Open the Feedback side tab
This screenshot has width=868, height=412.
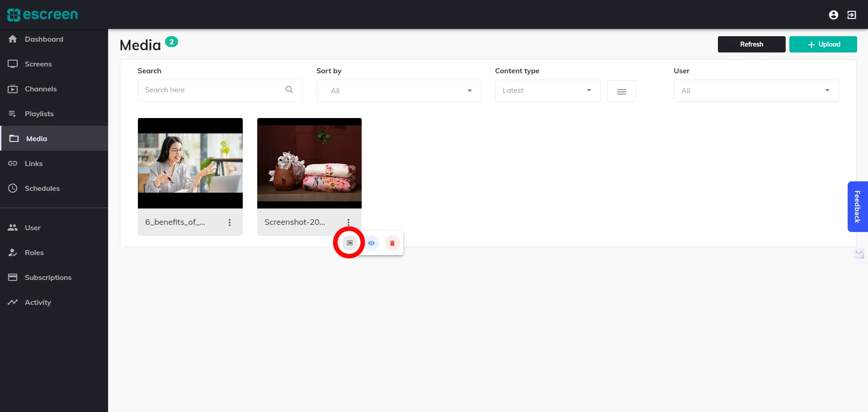858,207
